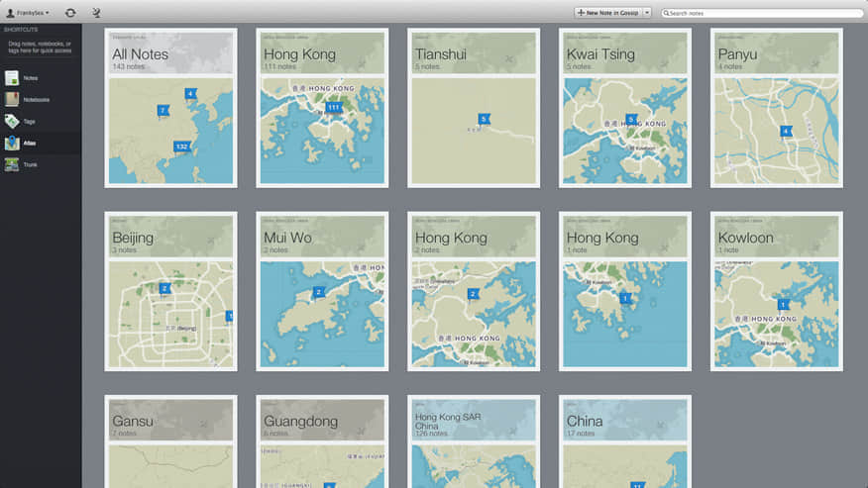This screenshot has height=488, width=868.
Task: Open Trunk in the sidebar
Action: coord(30,165)
